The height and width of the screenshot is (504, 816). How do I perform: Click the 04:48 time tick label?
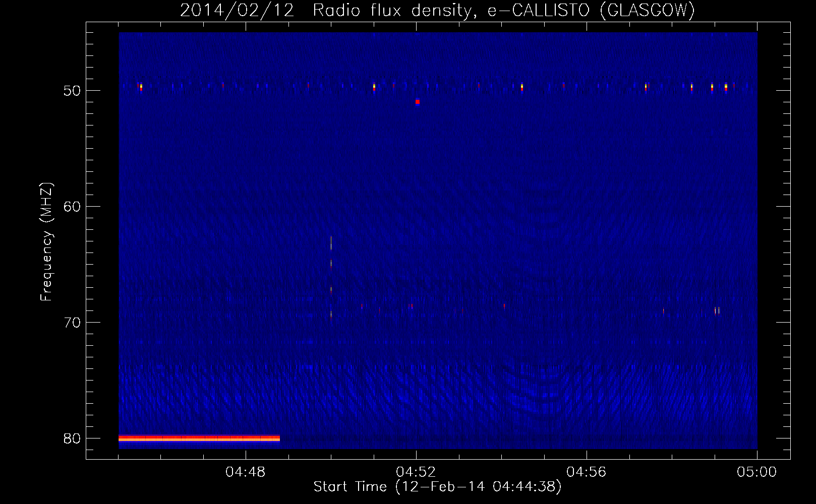coord(246,472)
